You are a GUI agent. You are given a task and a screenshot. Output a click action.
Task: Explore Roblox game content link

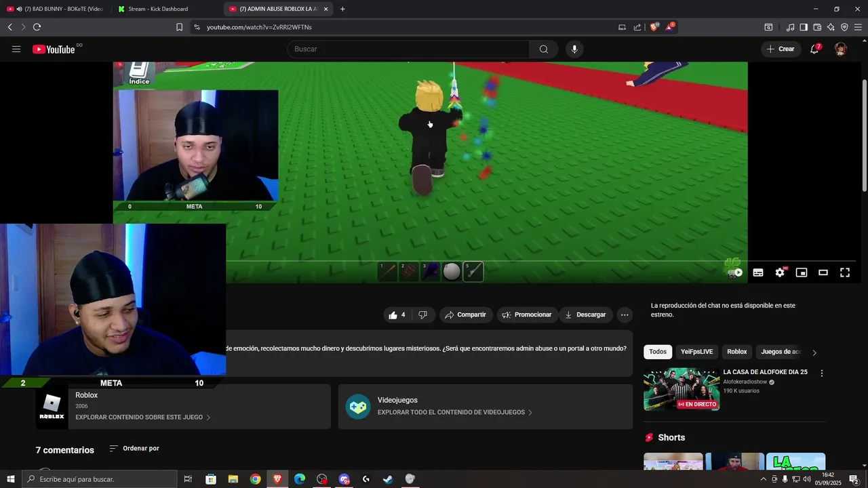(x=143, y=418)
